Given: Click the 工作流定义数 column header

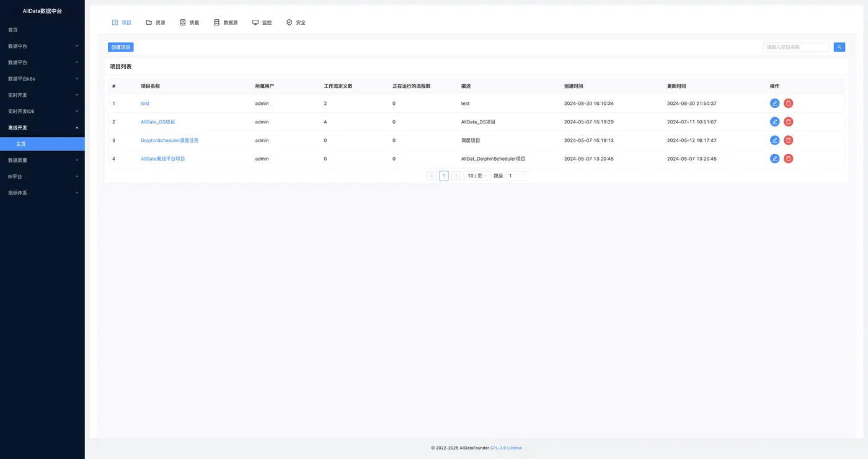Looking at the screenshot, I should (338, 86).
